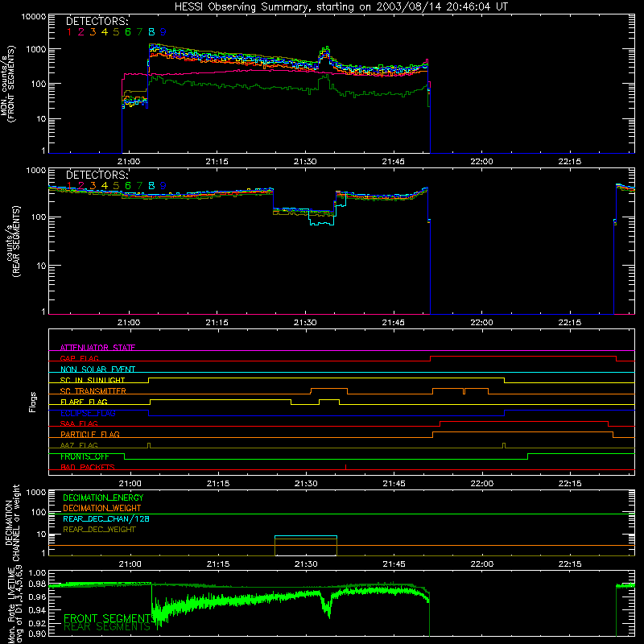The width and height of the screenshot is (644, 644).
Task: Select green detector '6' in front segments legend
Action: click(x=128, y=32)
